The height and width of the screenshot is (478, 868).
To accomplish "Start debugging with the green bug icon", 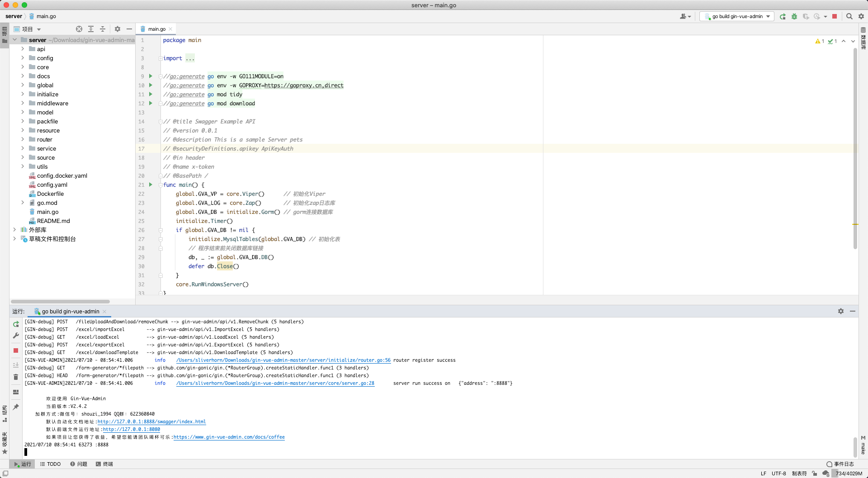I will coord(794,16).
